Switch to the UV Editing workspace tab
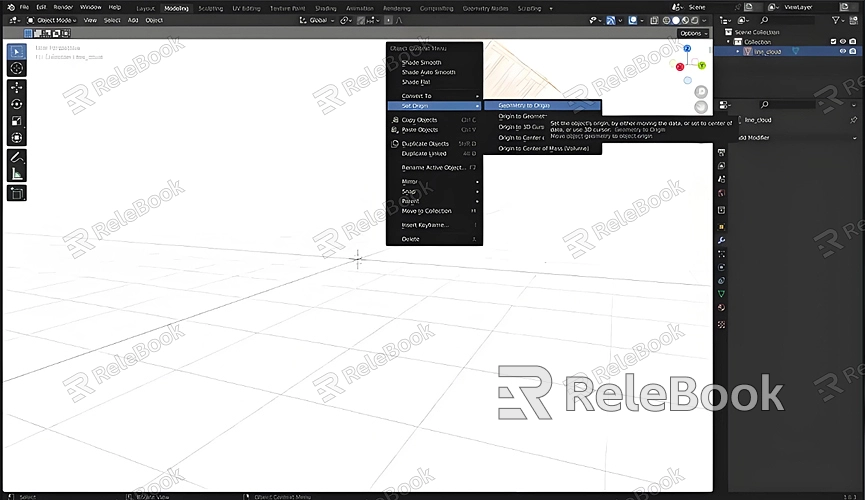Screen dimensions: 865x500 pos(246,8)
